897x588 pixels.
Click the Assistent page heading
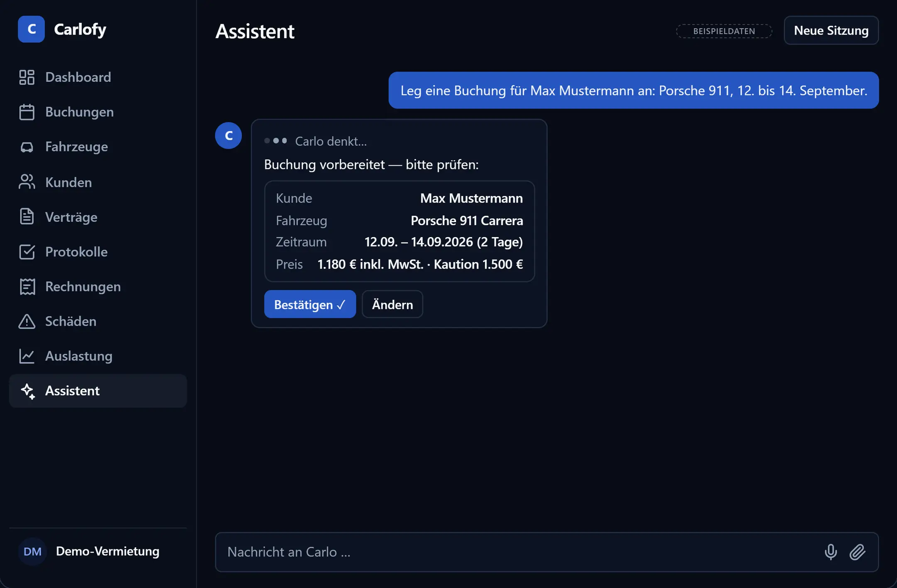tap(255, 32)
